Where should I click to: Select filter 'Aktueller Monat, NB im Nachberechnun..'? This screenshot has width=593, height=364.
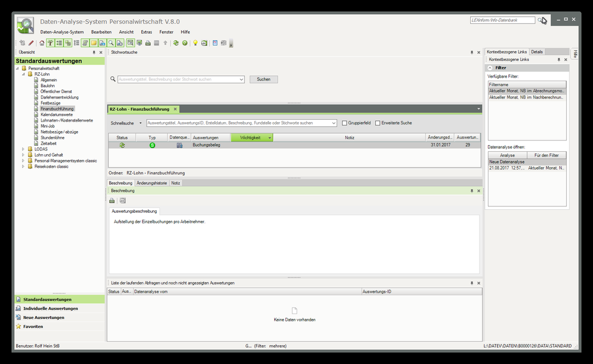point(527,97)
